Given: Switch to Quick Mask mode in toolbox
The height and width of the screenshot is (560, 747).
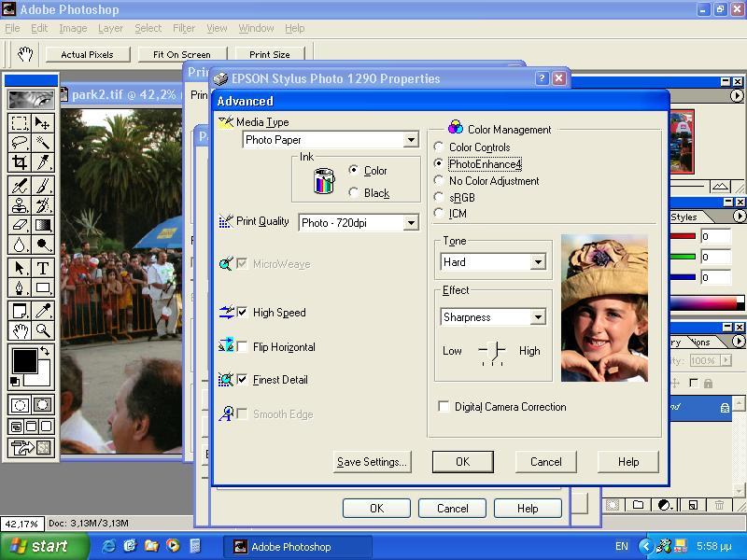Looking at the screenshot, I should [42, 405].
